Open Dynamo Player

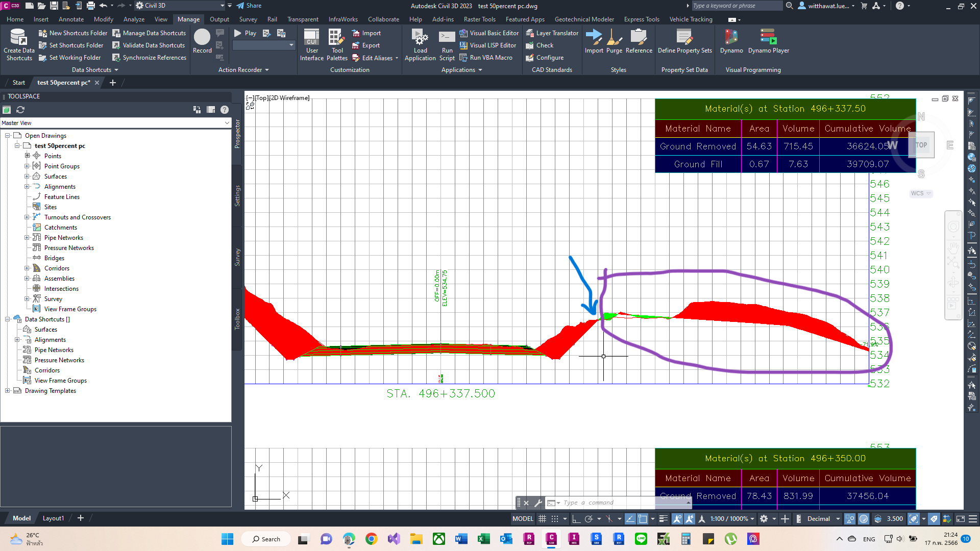(x=769, y=41)
